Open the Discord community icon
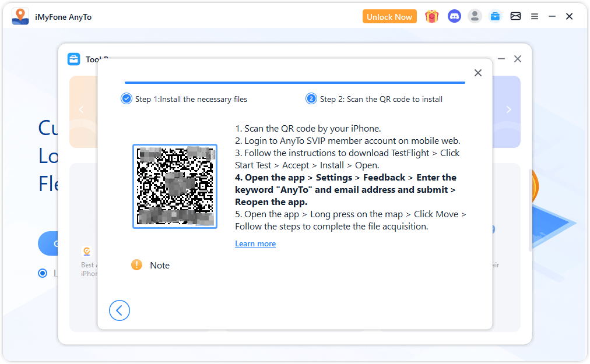The height and width of the screenshot is (364, 590). 454,16
